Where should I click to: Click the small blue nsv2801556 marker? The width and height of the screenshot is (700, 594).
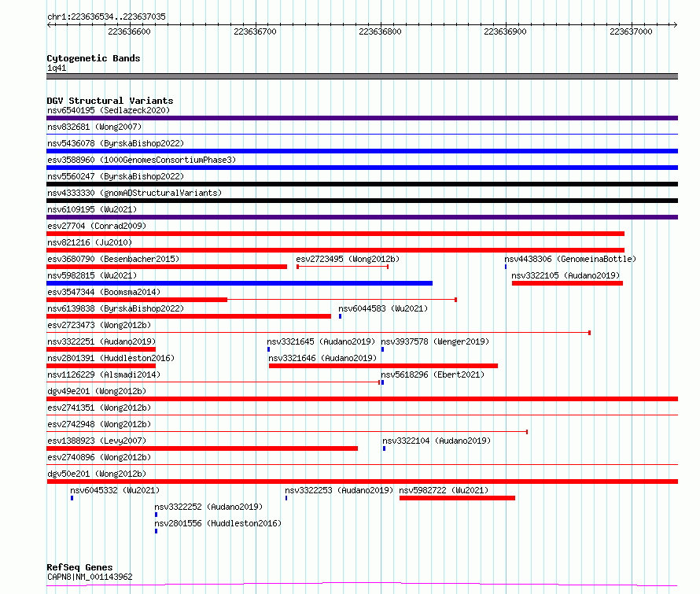pyautogui.click(x=156, y=531)
